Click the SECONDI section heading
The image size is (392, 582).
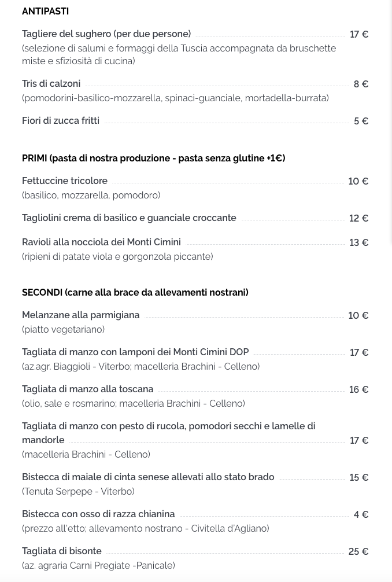135,293
